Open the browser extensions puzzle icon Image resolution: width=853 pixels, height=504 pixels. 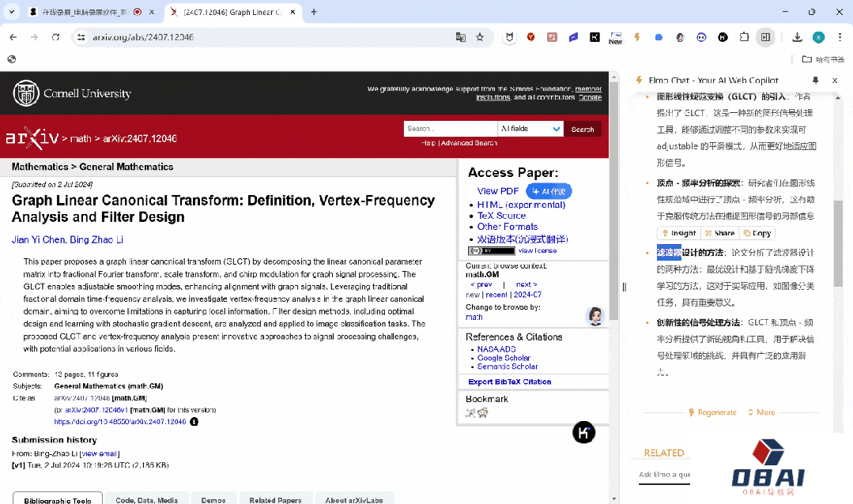(x=744, y=37)
